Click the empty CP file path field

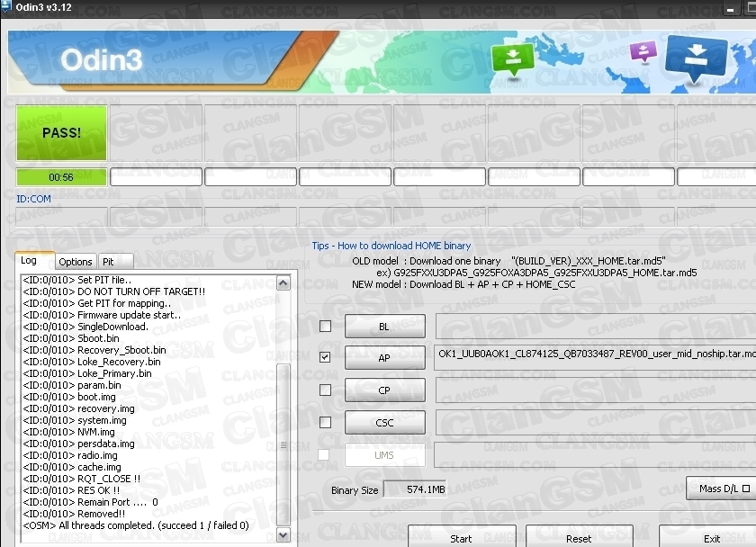point(596,390)
